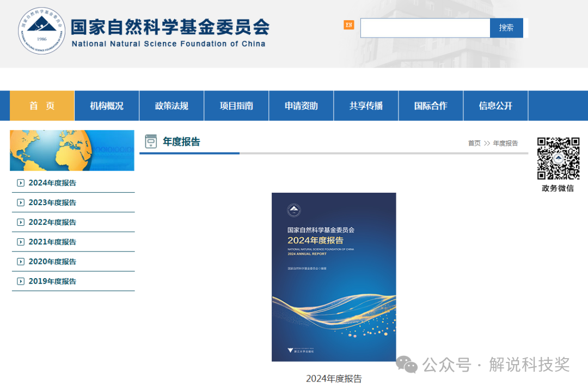Screen dimensions: 588x388
Task: Click the arrow icon beside 2024年度报告
Action: (x=21, y=183)
